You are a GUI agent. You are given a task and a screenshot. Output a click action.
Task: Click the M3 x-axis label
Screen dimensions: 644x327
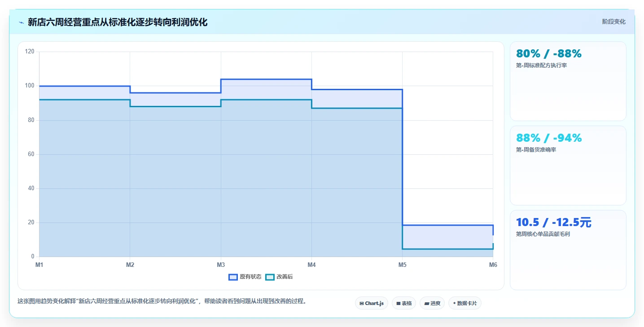(221, 265)
